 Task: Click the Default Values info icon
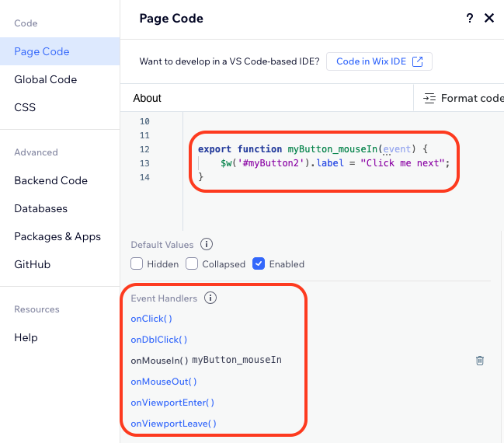click(x=207, y=244)
